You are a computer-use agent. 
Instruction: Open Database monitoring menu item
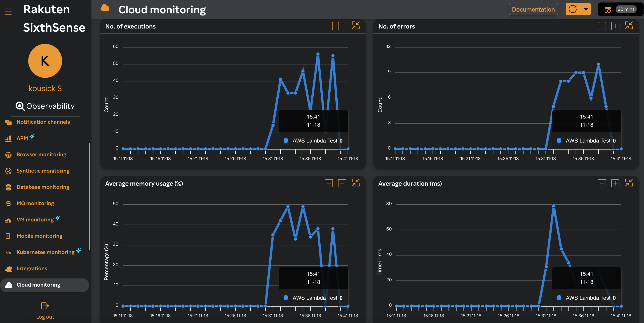coord(43,187)
